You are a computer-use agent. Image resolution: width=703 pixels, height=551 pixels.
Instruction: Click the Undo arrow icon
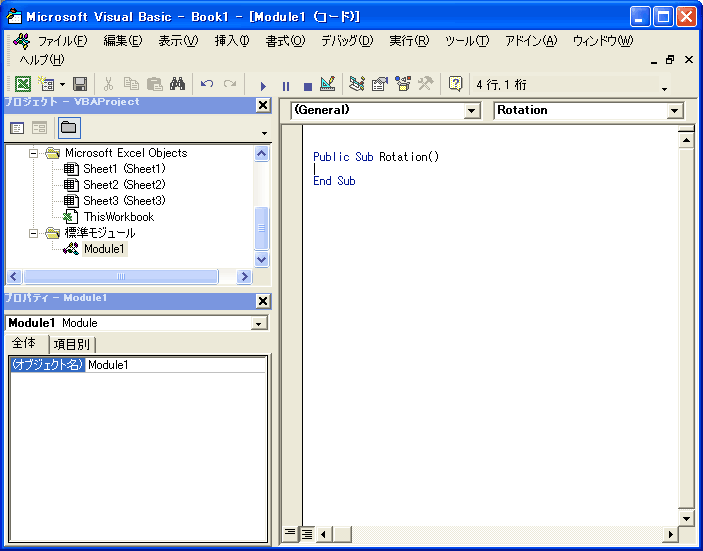(x=207, y=84)
